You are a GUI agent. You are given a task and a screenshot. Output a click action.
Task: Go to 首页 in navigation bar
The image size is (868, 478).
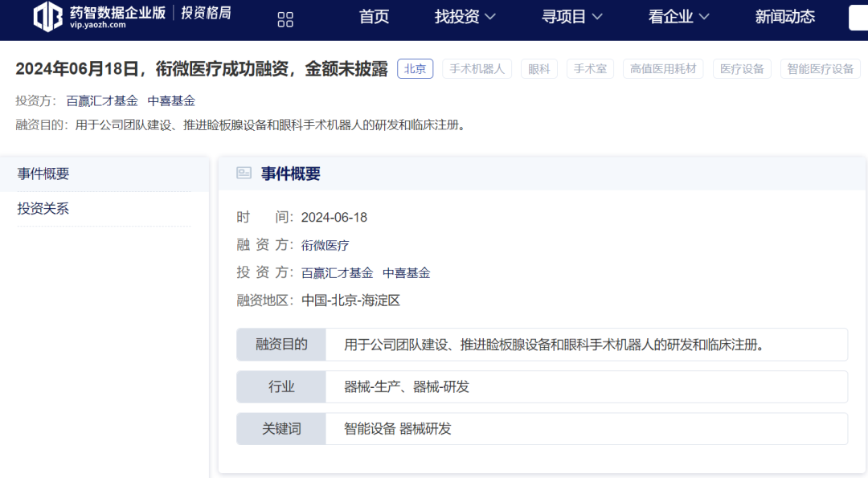pyautogui.click(x=374, y=17)
